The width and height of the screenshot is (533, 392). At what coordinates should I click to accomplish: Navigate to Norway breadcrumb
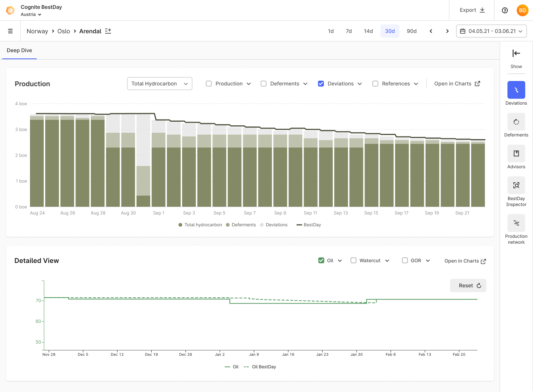pos(37,31)
